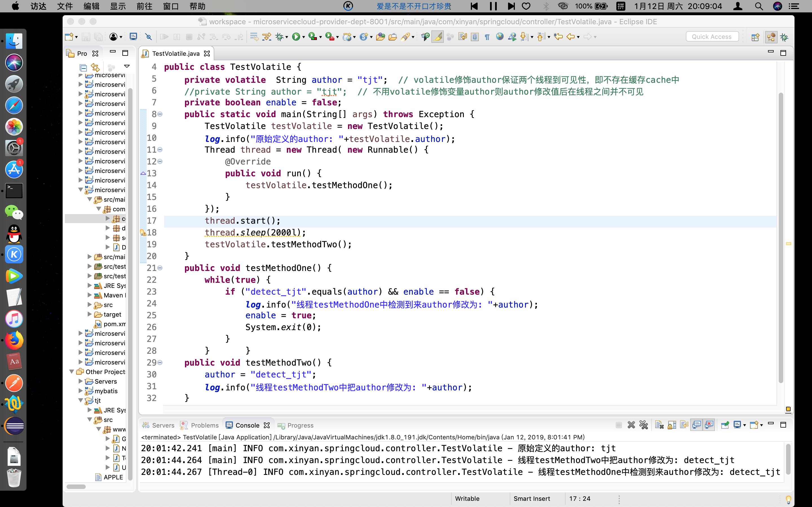The image size is (812, 507).
Task: Click Open Perspective icon near Quick Access
Action: [x=755, y=37]
